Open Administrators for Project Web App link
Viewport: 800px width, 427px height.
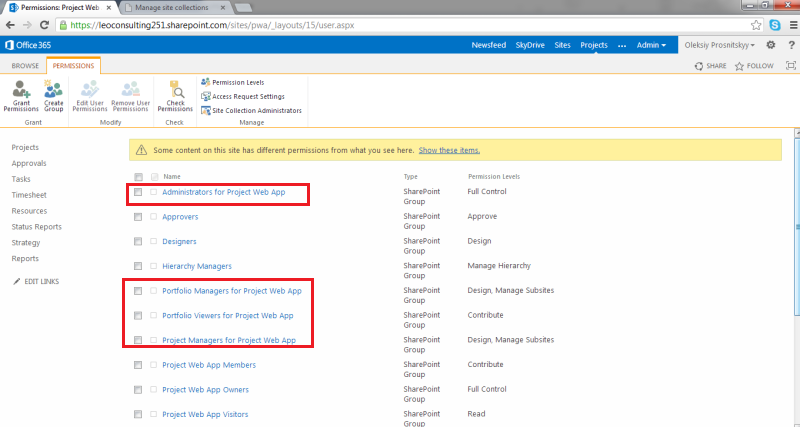(x=223, y=192)
